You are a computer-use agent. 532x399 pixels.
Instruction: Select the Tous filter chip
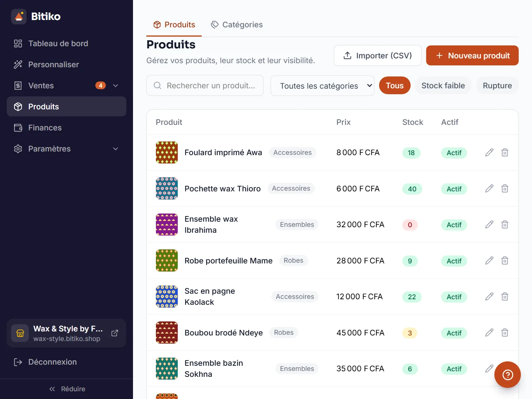(395, 86)
